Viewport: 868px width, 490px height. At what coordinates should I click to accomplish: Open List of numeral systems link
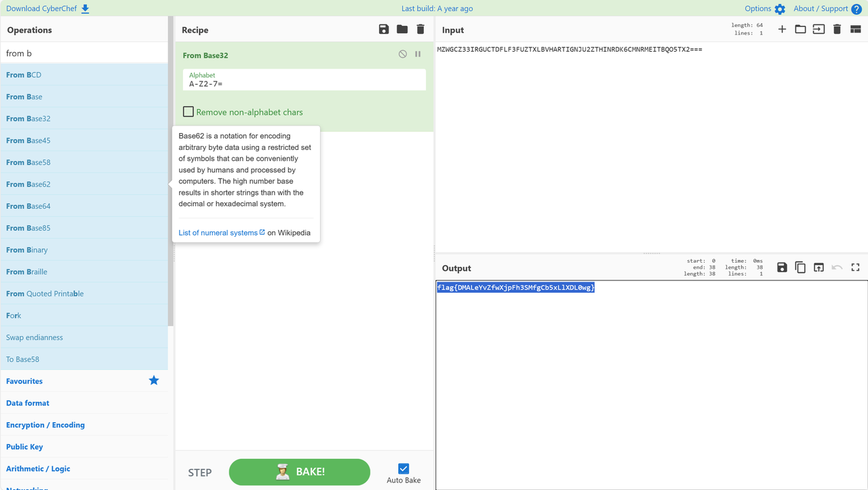(x=218, y=233)
